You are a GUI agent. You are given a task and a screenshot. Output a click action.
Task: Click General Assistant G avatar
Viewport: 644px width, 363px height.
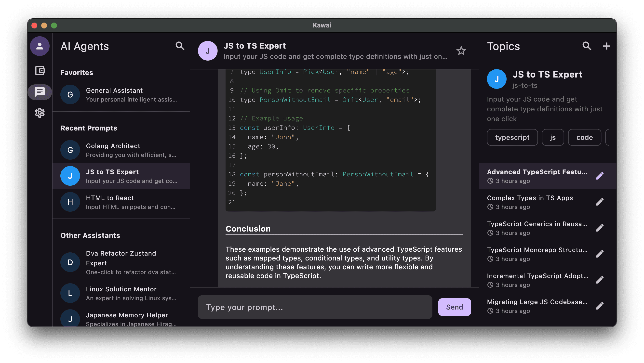70,95
